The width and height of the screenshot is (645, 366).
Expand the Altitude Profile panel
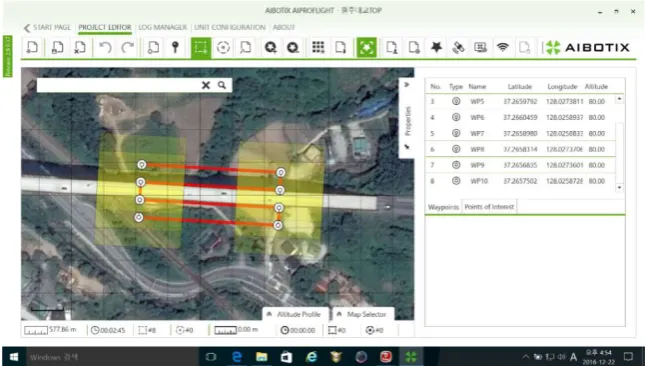coord(294,314)
